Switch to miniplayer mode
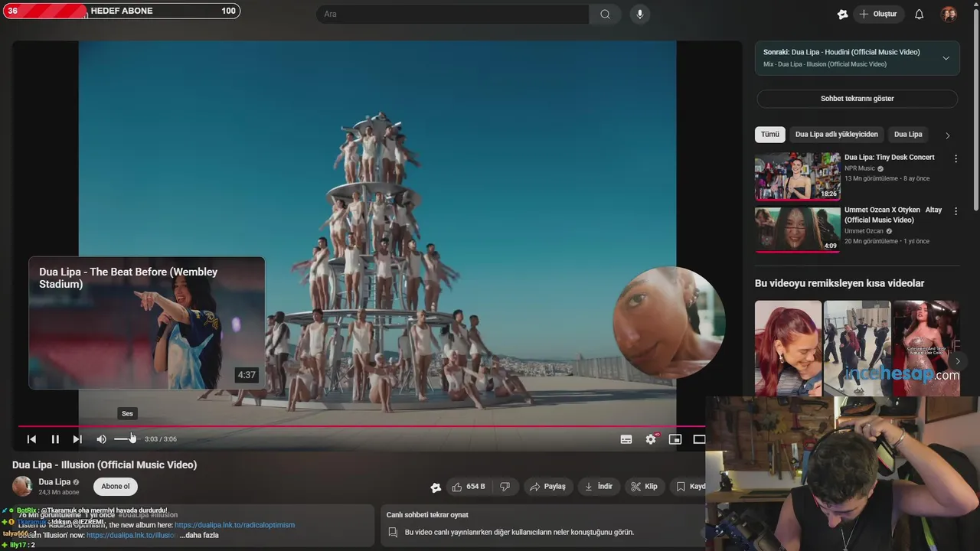980x551 pixels. click(675, 439)
